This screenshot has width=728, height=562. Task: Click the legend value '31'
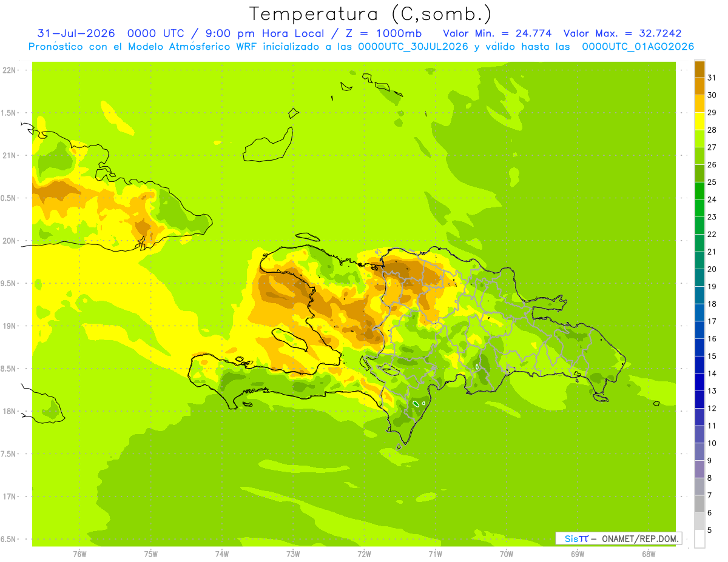click(712, 78)
